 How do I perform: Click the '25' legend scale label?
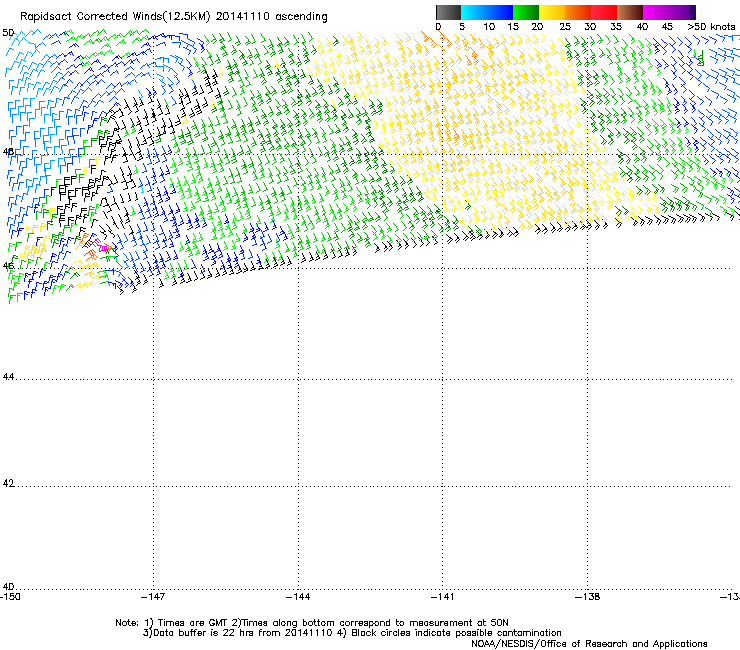coord(565,27)
